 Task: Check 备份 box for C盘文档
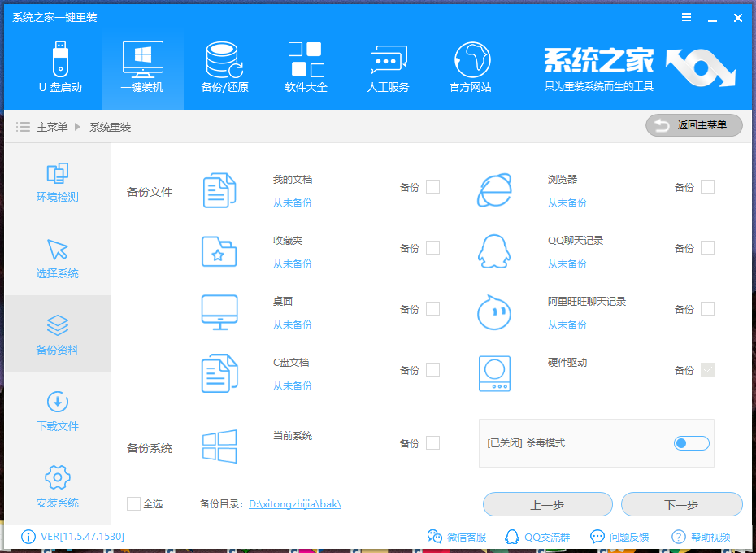click(x=433, y=370)
